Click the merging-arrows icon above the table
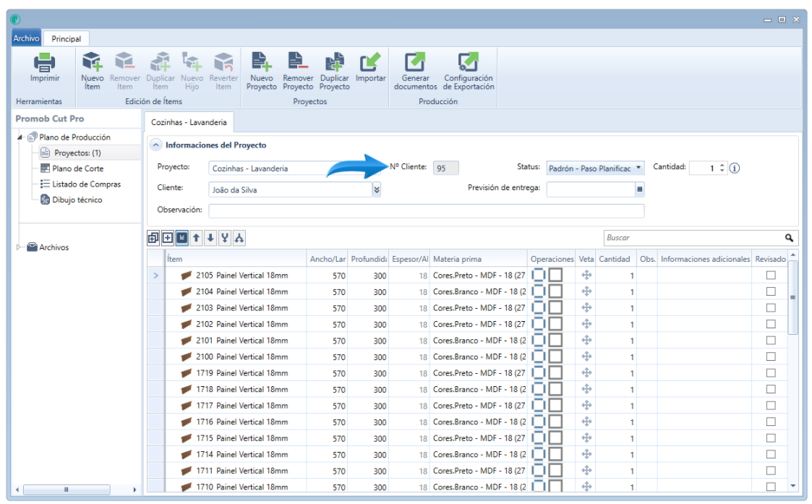Screen dimensions: 812x504 click(225, 238)
